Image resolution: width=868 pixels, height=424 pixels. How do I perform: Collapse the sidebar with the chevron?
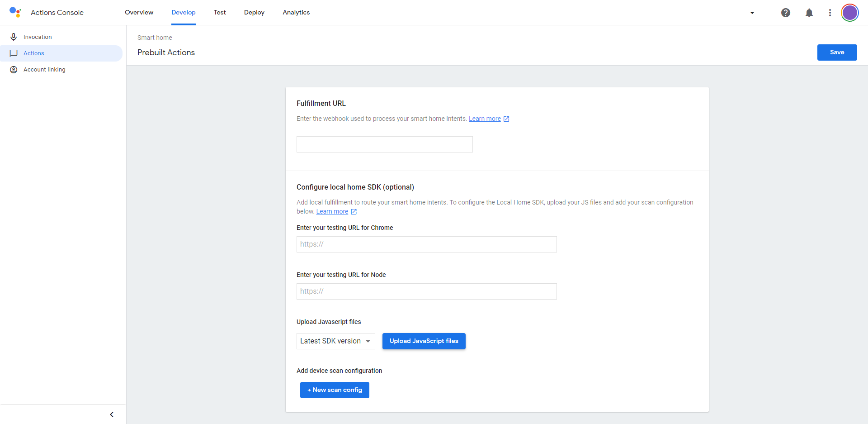(112, 414)
